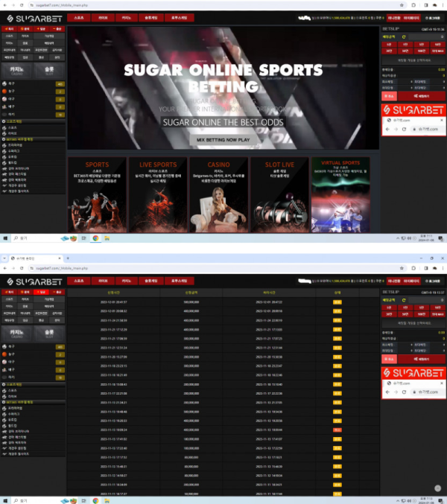Open the LIVE SPORTS category card
447x504 pixels.
click(x=158, y=195)
